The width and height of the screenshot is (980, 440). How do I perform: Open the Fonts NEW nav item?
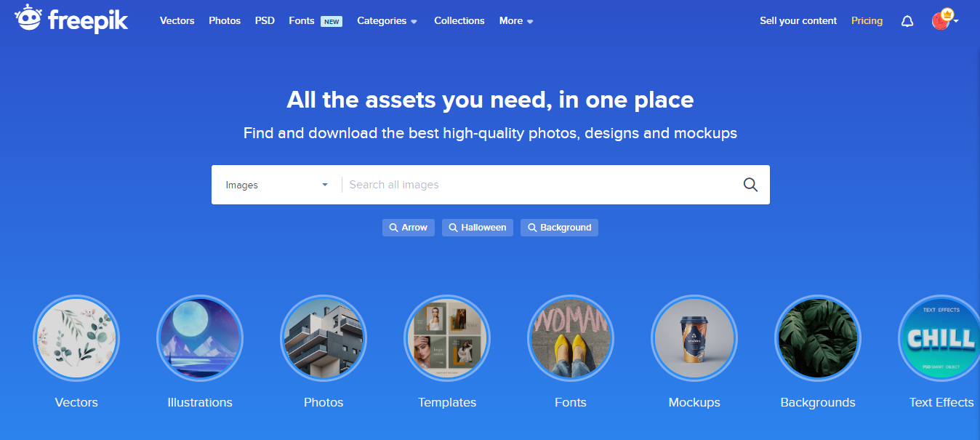tap(316, 21)
